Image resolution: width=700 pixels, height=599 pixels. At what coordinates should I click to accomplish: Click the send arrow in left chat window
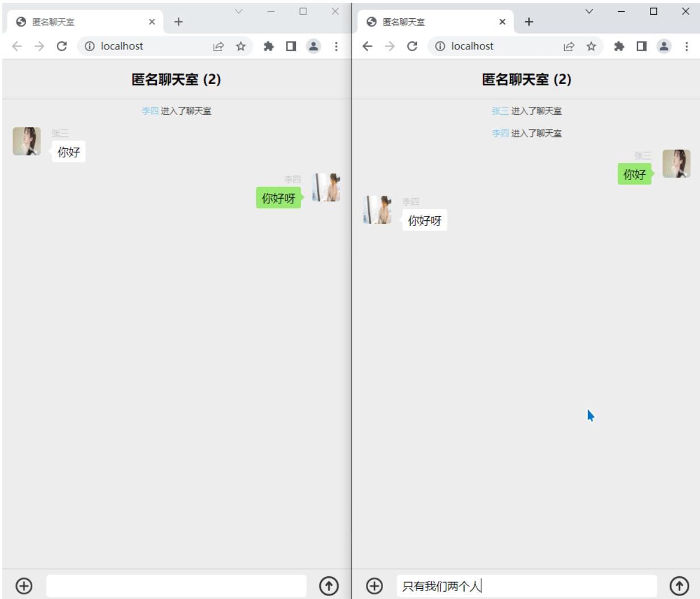(329, 585)
